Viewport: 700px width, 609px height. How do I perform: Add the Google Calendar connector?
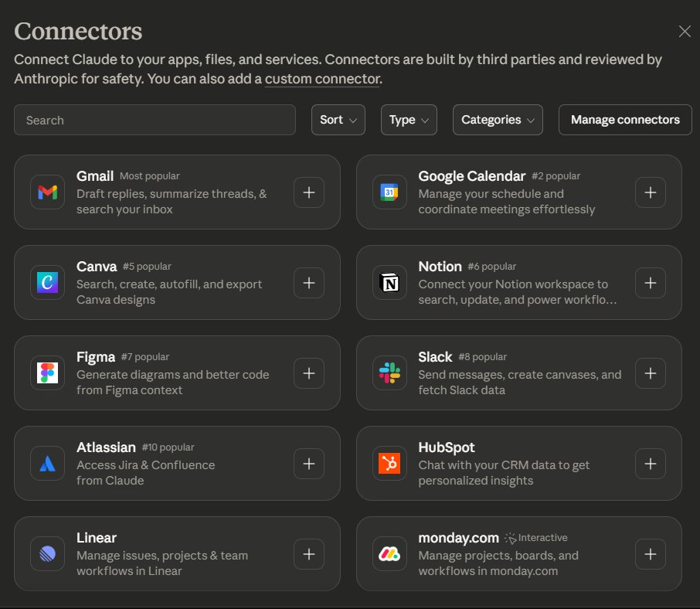click(x=651, y=192)
